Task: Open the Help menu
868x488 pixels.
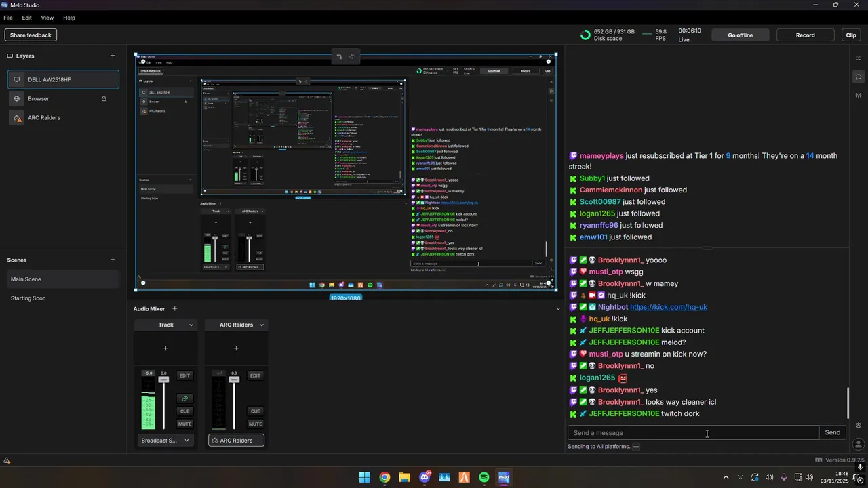Action: point(69,18)
